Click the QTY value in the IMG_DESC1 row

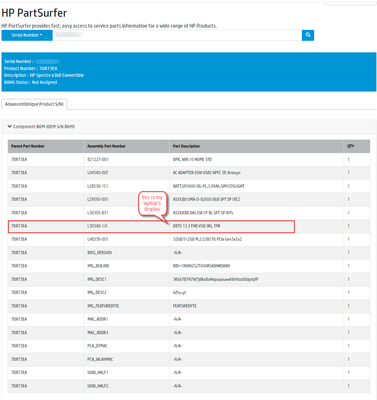pos(349,279)
